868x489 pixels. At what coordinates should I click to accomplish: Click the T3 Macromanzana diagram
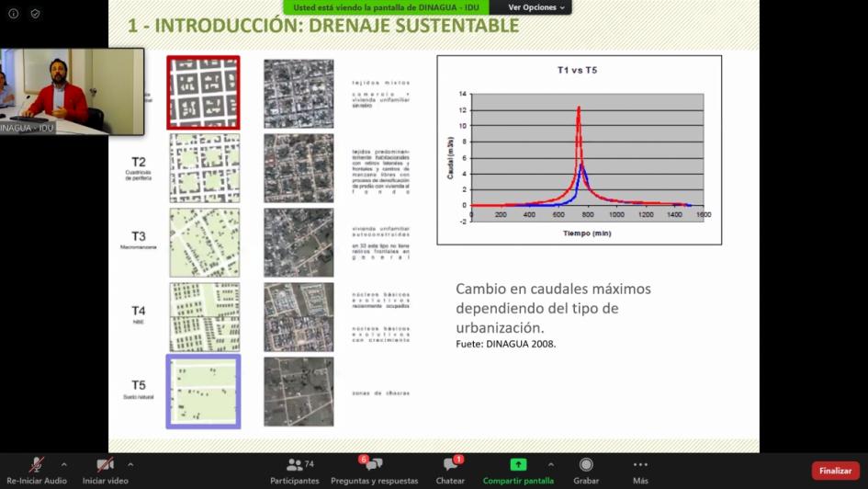[204, 243]
